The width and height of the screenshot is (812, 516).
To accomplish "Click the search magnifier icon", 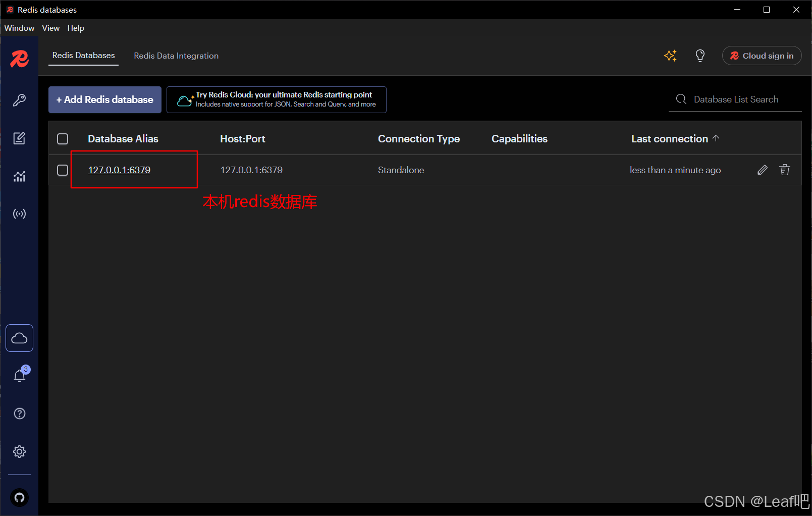I will coord(681,99).
